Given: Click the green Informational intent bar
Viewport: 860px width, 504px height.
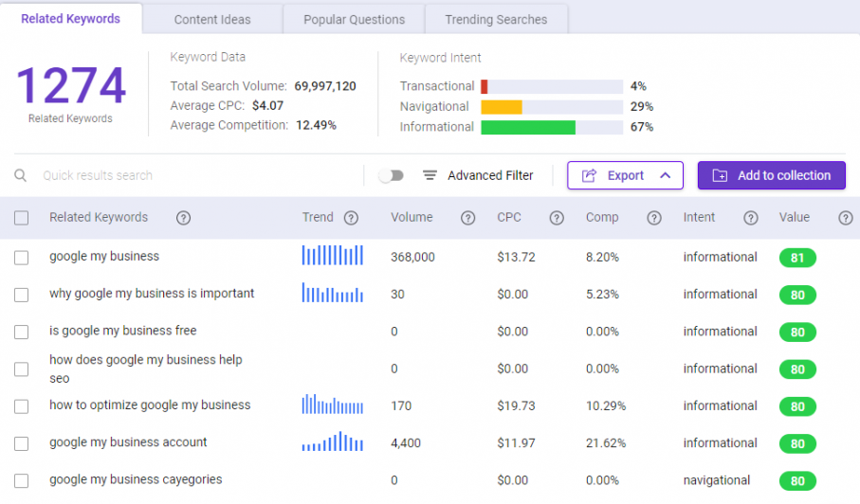Looking at the screenshot, I should [528, 127].
